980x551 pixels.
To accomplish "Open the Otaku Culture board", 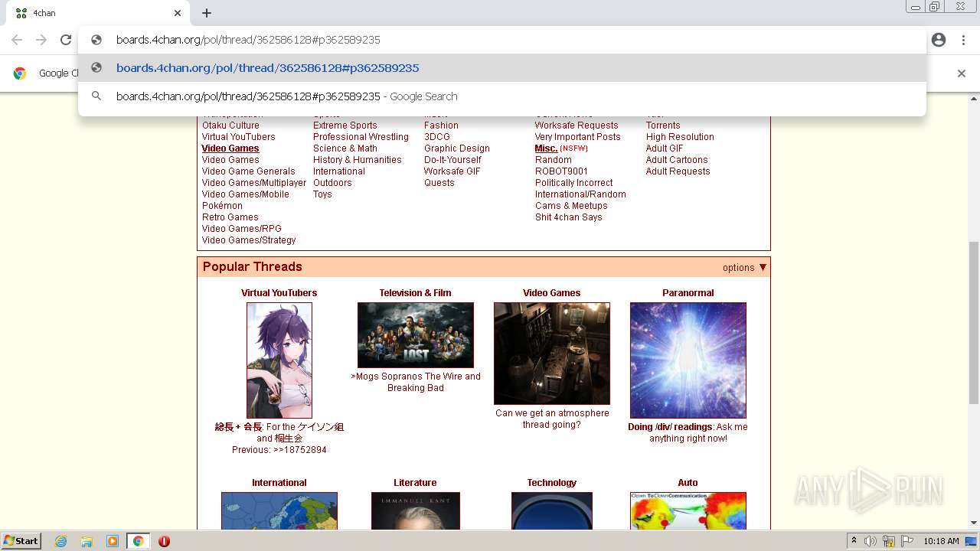I will coord(230,126).
